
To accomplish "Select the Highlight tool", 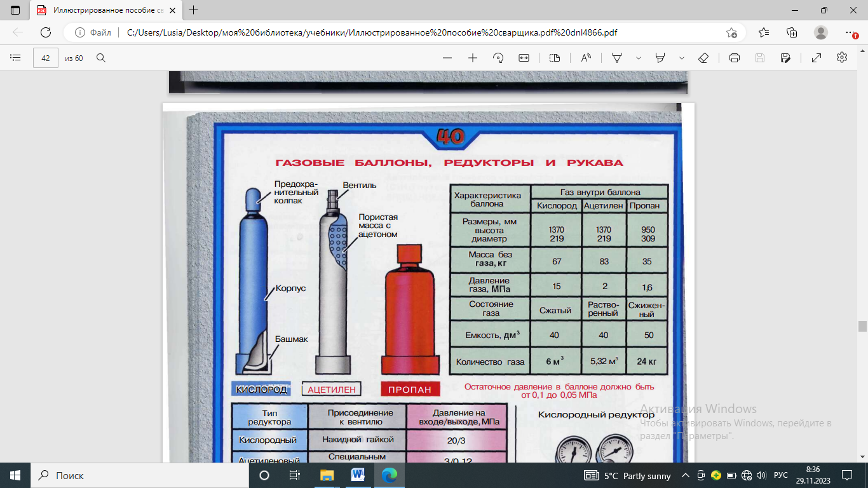I will [x=660, y=58].
